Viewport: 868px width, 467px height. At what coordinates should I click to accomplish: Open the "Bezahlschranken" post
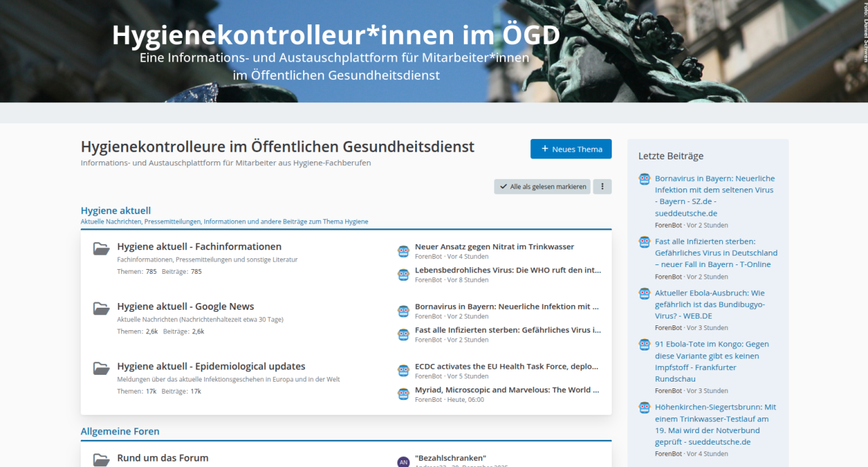[x=450, y=458]
